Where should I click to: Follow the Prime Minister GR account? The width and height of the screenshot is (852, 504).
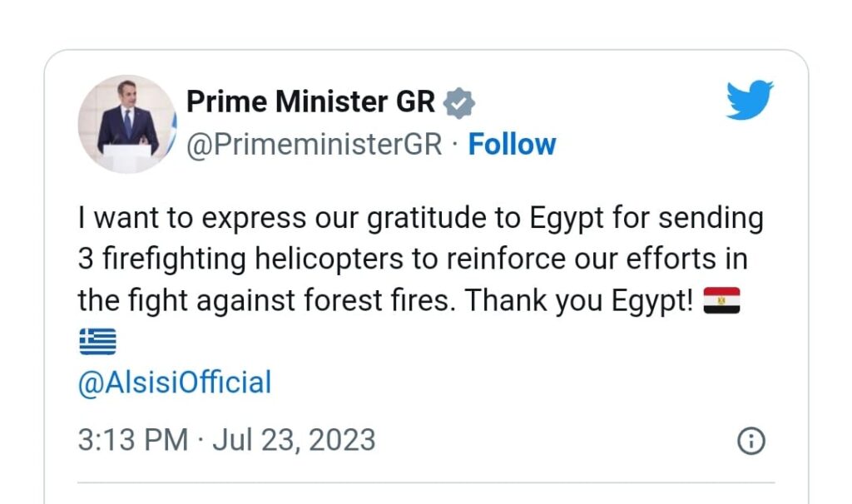coord(512,145)
